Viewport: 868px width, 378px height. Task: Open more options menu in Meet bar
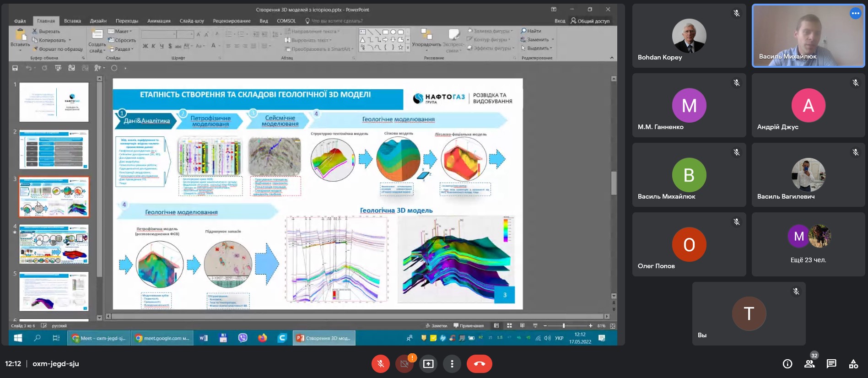pyautogui.click(x=452, y=364)
